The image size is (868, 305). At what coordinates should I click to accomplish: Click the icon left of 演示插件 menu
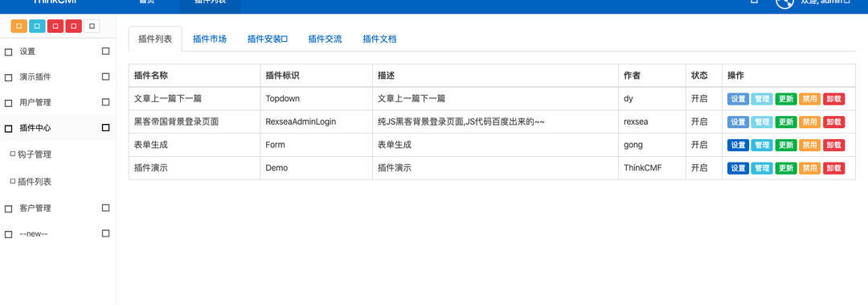(8, 77)
